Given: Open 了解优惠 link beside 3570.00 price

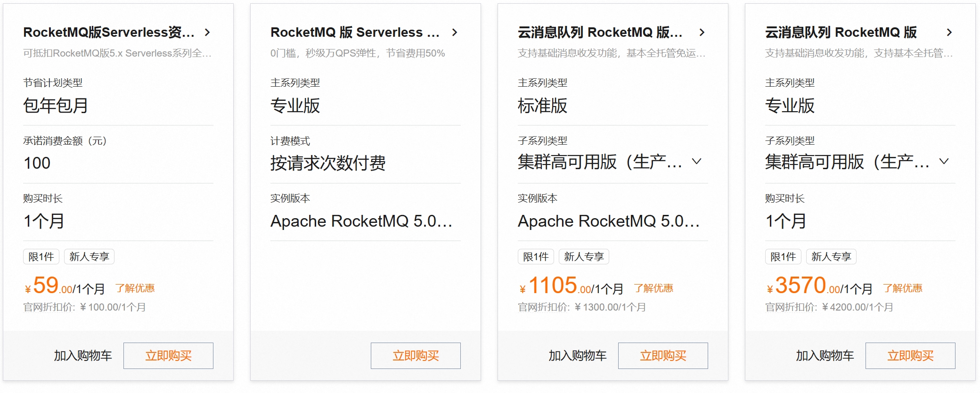Looking at the screenshot, I should 903,288.
